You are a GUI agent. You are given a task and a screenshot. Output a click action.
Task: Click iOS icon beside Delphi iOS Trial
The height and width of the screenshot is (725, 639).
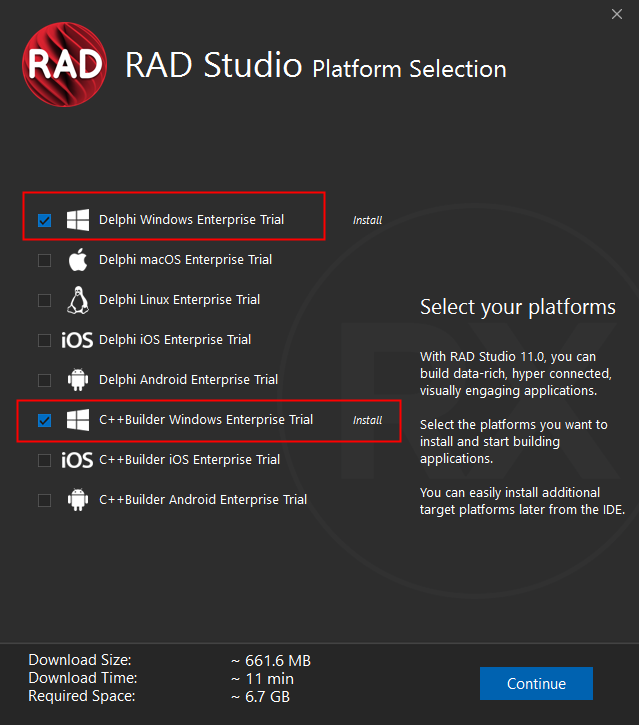click(77, 340)
